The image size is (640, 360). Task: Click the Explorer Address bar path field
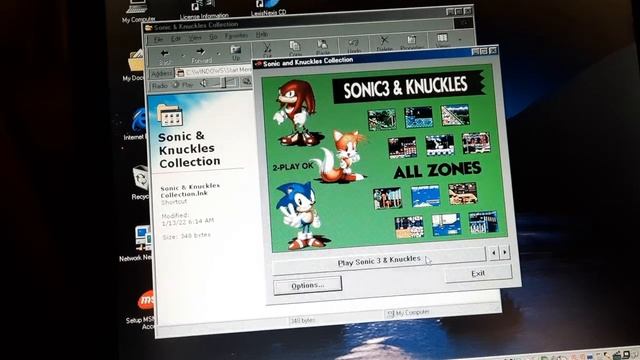point(214,71)
